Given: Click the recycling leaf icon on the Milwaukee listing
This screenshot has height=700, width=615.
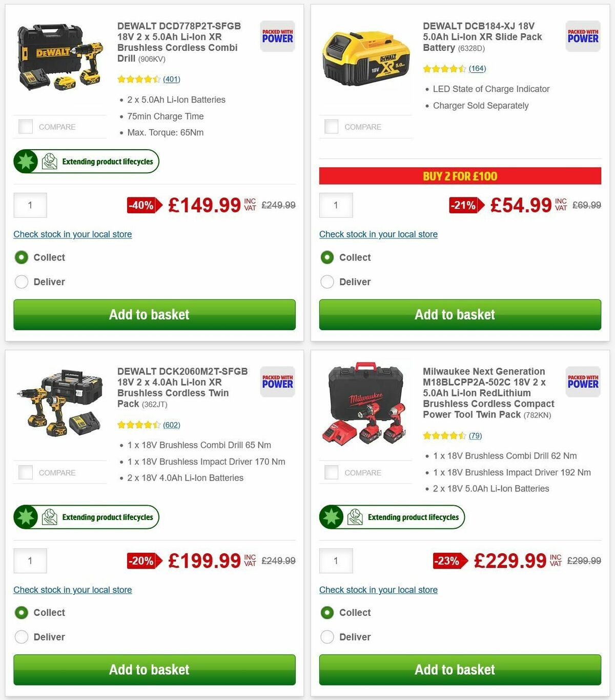Looking at the screenshot, I should (355, 517).
